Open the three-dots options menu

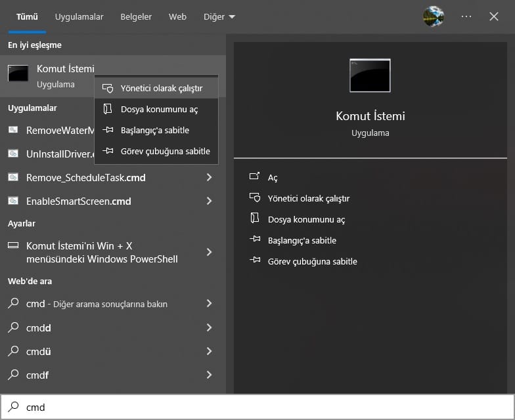point(466,16)
